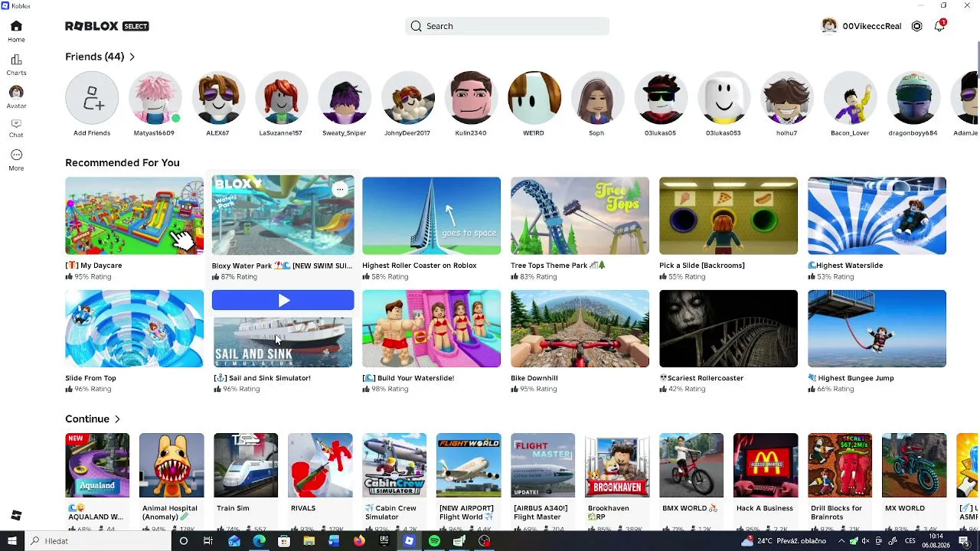Open friend JohnyDeer2017's avatar
The height and width of the screenshot is (551, 980).
coord(407,98)
